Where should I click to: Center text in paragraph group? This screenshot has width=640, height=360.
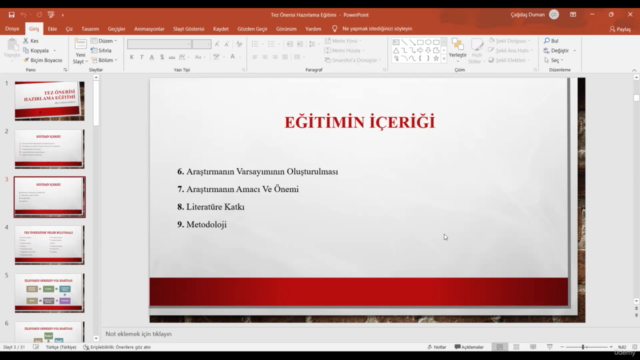(265, 57)
